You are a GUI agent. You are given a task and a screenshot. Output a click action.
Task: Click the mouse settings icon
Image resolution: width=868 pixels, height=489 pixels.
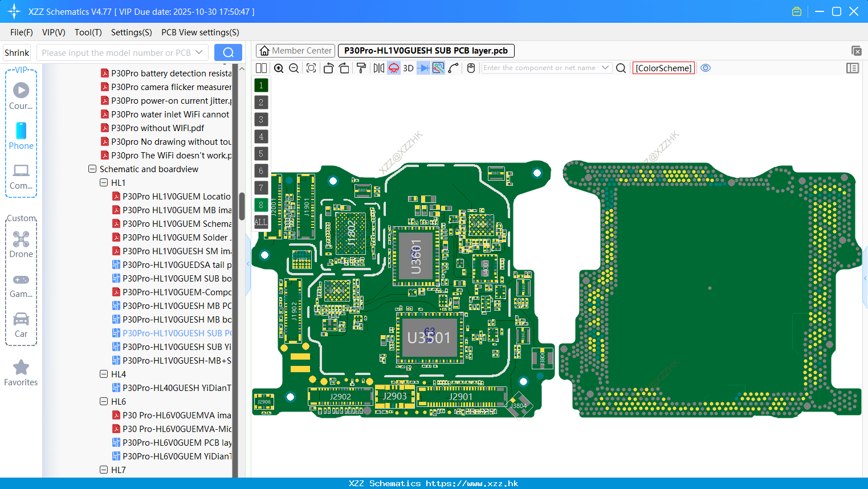click(471, 68)
